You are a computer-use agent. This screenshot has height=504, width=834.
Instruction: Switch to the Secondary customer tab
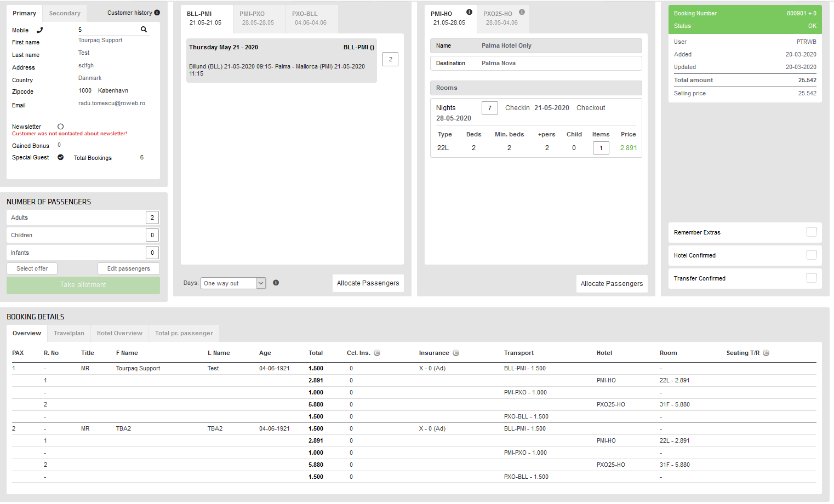coord(65,13)
